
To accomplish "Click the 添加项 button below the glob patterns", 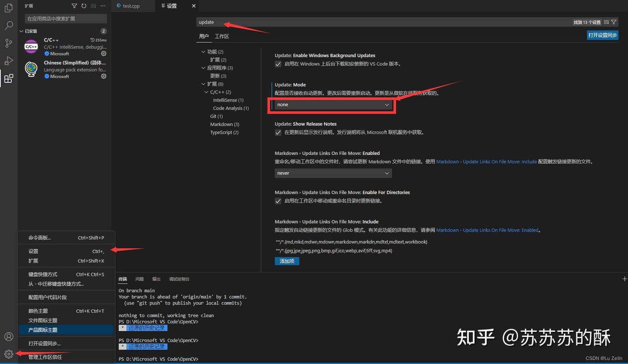I will (287, 261).
